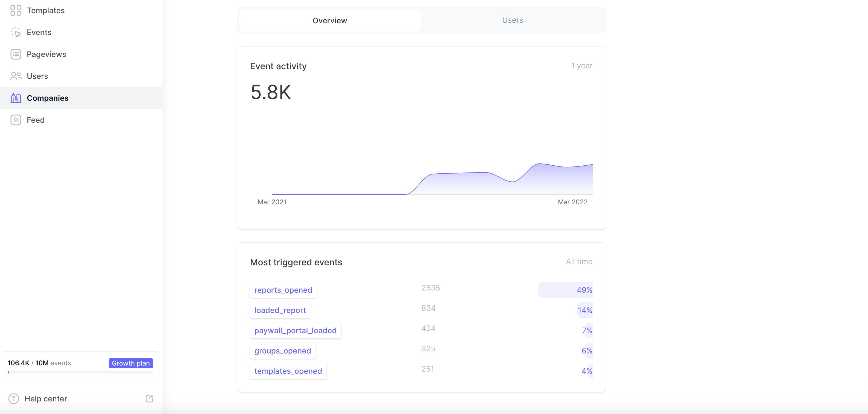Switch to the Users tab
This screenshot has width=868, height=414.
click(513, 19)
